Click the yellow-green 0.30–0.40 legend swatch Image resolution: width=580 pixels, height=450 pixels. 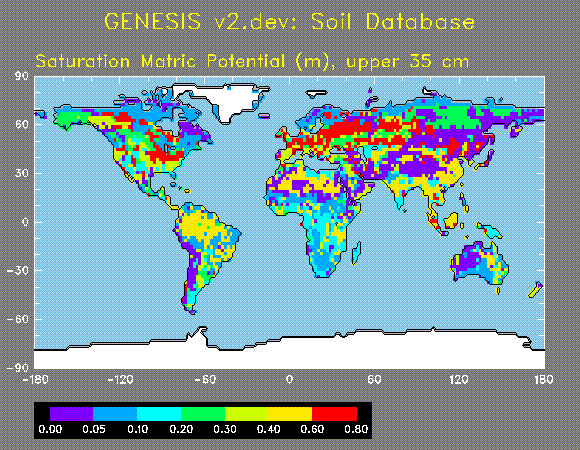[247, 414]
